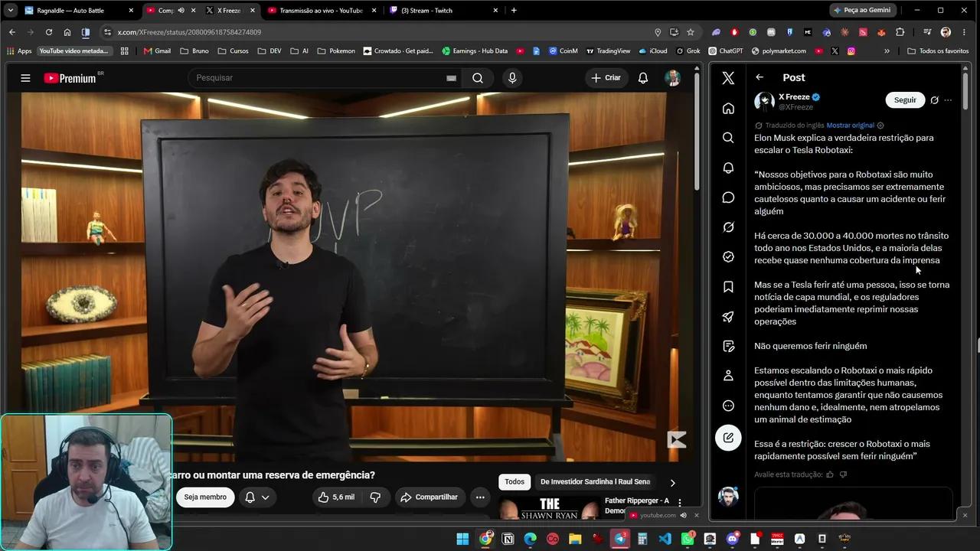Open YouTube notifications bell

click(x=643, y=78)
